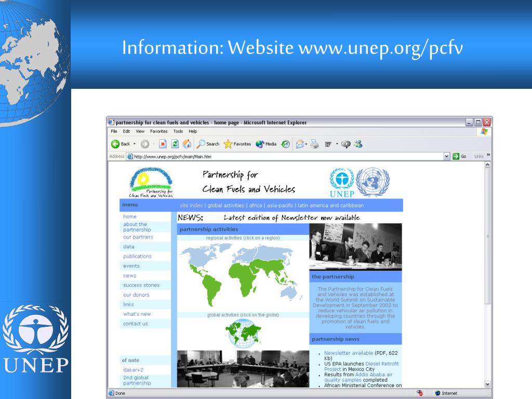Click the meeting photo above the partnership
This screenshot has width=532, height=399.
click(x=355, y=247)
